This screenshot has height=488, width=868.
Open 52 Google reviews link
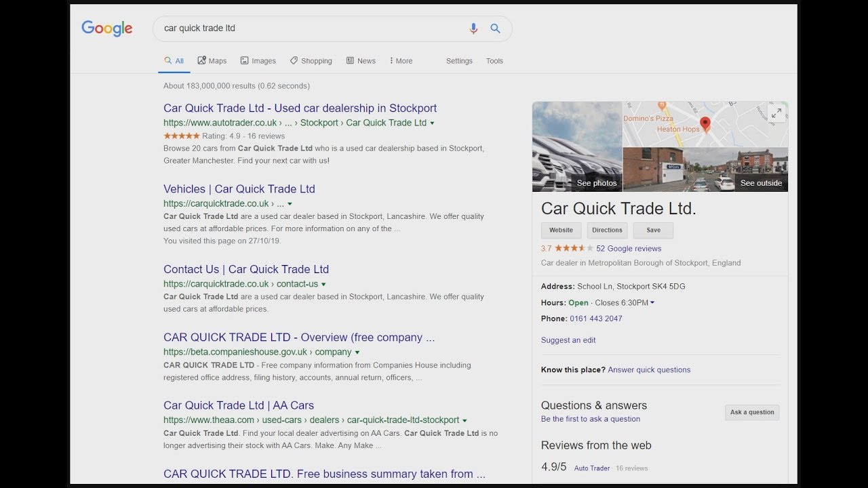click(629, 249)
